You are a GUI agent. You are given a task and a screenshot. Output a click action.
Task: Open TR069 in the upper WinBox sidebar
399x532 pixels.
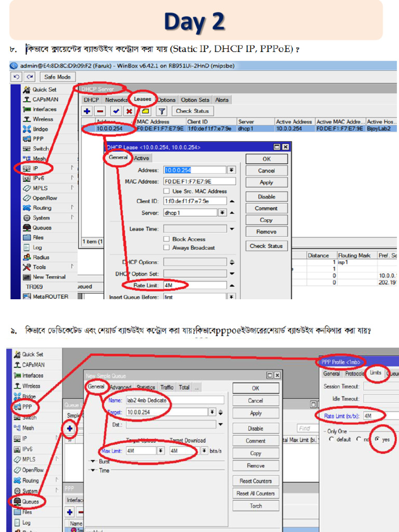[x=34, y=287]
